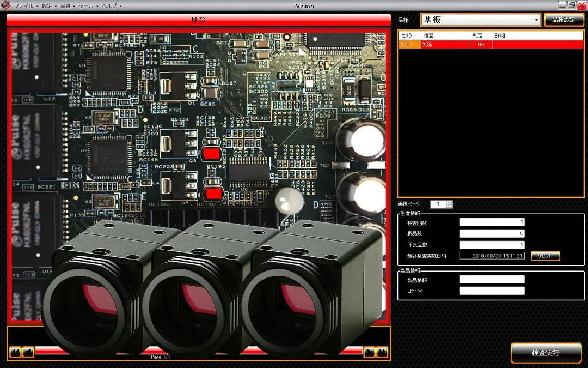Select the カメラ1 欠陥 NG result row
Viewport: 588px width, 368px height.
(491, 44)
